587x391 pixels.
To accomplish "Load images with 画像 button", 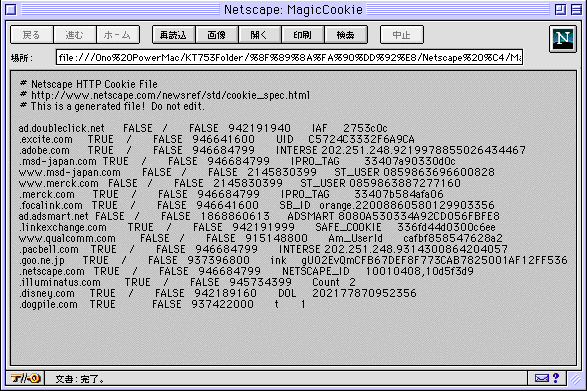I will [216, 35].
